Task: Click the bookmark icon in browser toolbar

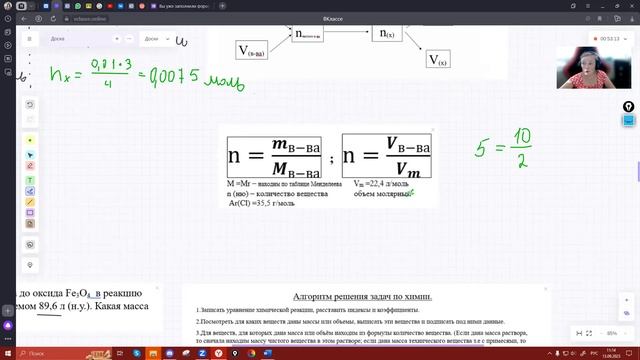Action: coord(600,19)
